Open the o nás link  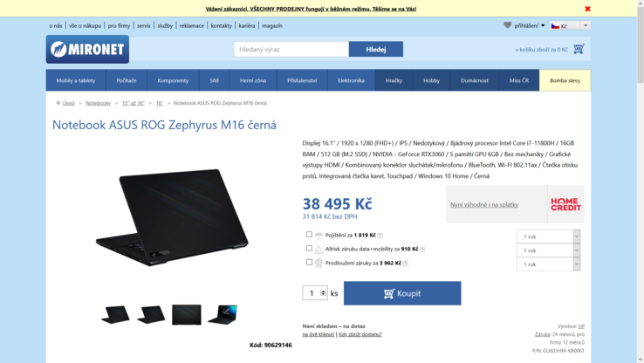56,25
